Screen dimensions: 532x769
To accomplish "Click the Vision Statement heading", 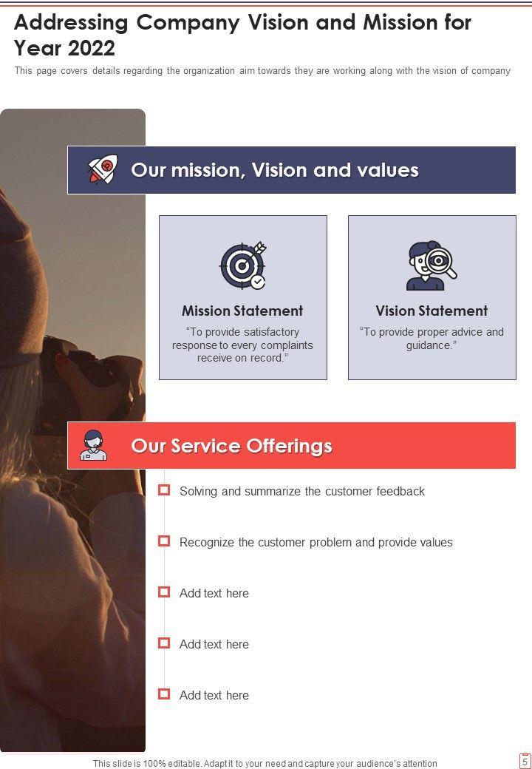I will pyautogui.click(x=432, y=311).
